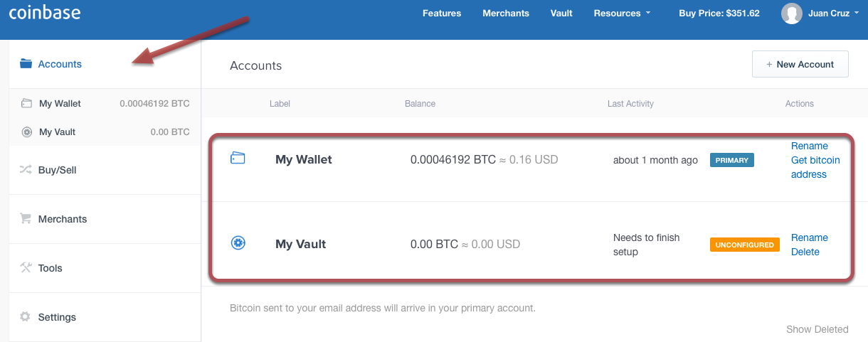Image resolution: width=868 pixels, height=342 pixels.
Task: Open Vault in the top navigation
Action: point(561,13)
